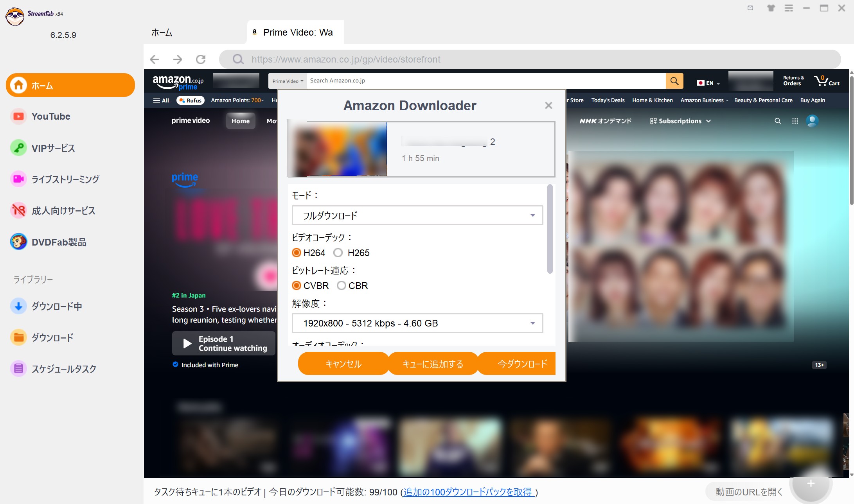Switch to the ホーム tab
The image size is (854, 504).
pos(162,33)
